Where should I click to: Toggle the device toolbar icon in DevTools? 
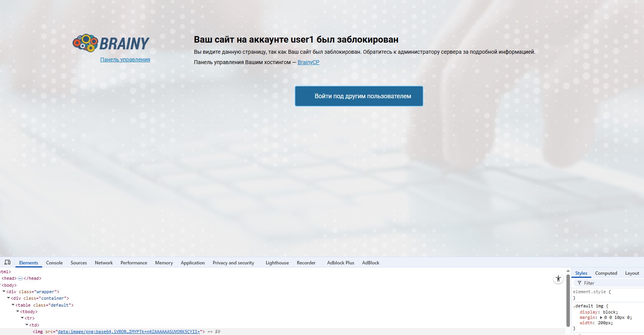pos(7,262)
